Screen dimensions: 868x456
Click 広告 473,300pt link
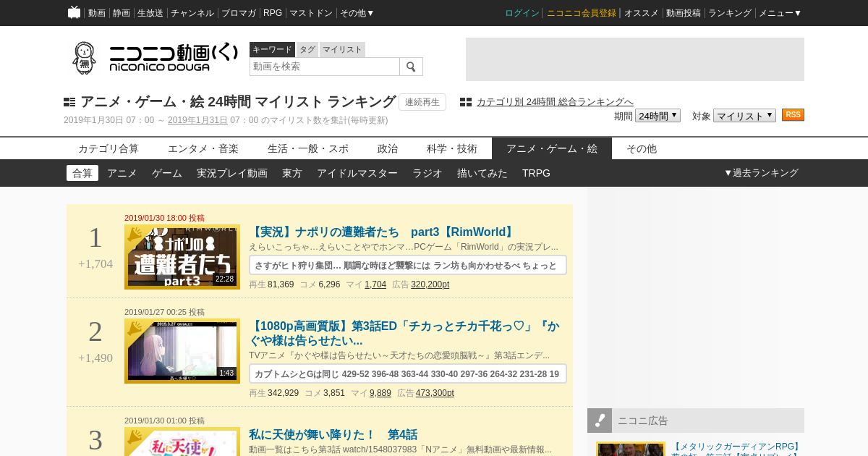point(435,393)
